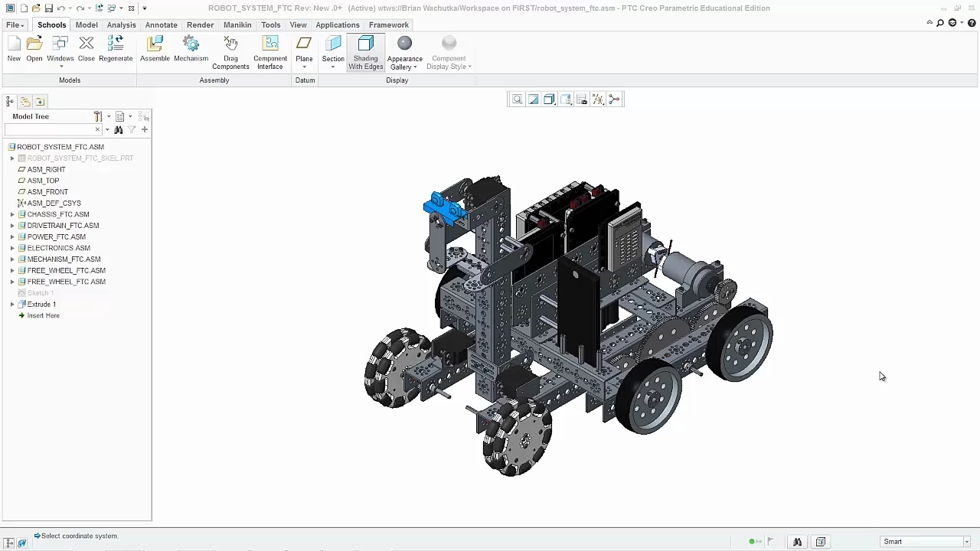The width and height of the screenshot is (980, 551).
Task: Switch to the Tools ribbon tab
Action: (x=271, y=24)
